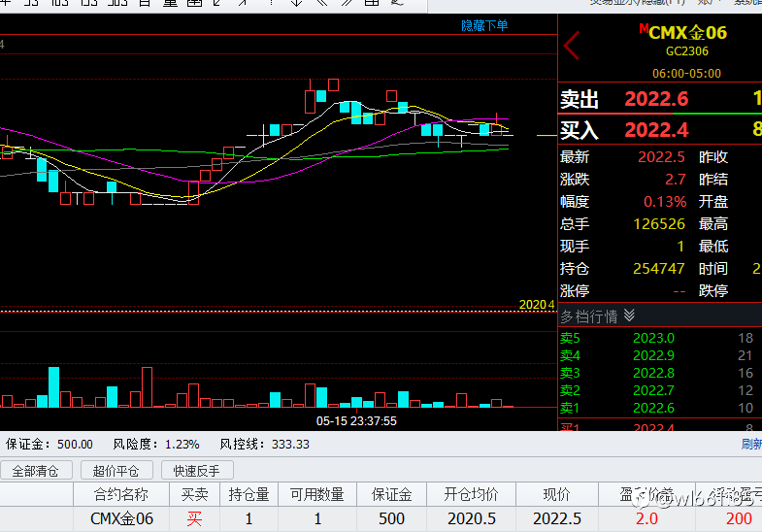The width and height of the screenshot is (762, 532).
Task: Click the 持仓量 column header
Action: pos(248,494)
